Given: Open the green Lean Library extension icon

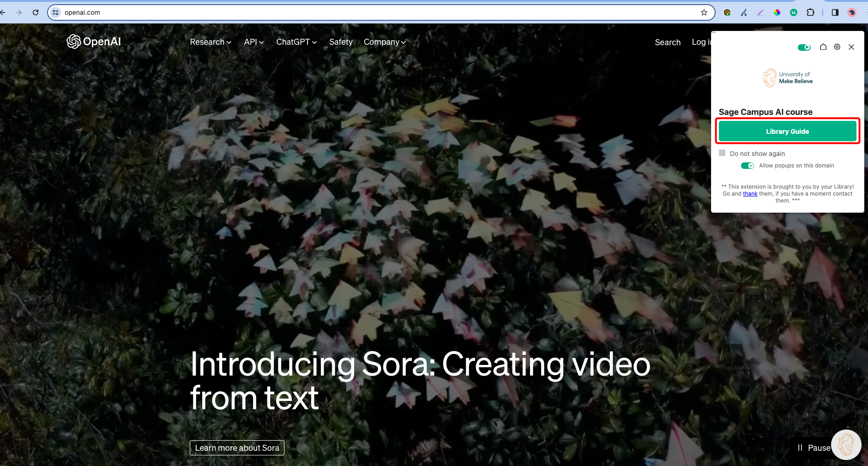Looking at the screenshot, I should coord(794,12).
